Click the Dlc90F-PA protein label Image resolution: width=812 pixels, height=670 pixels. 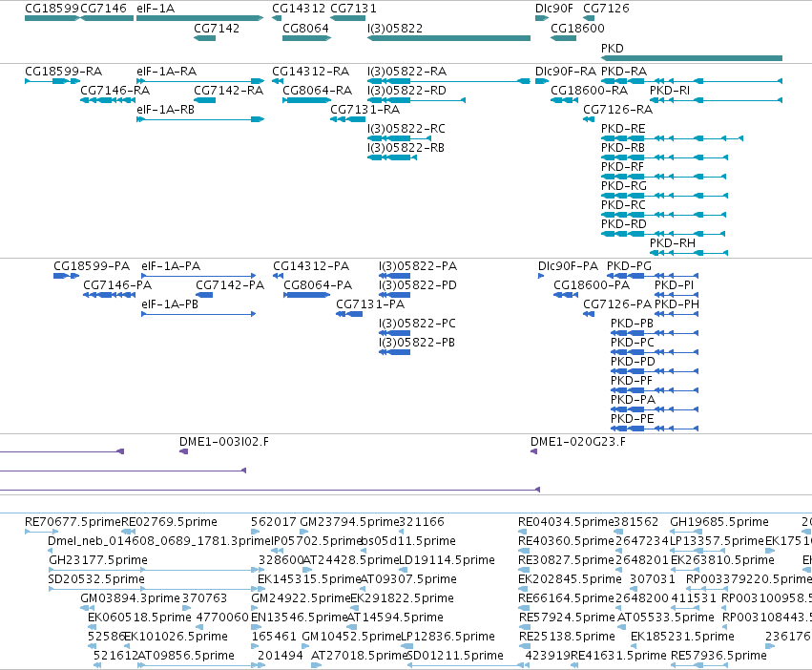(x=568, y=266)
